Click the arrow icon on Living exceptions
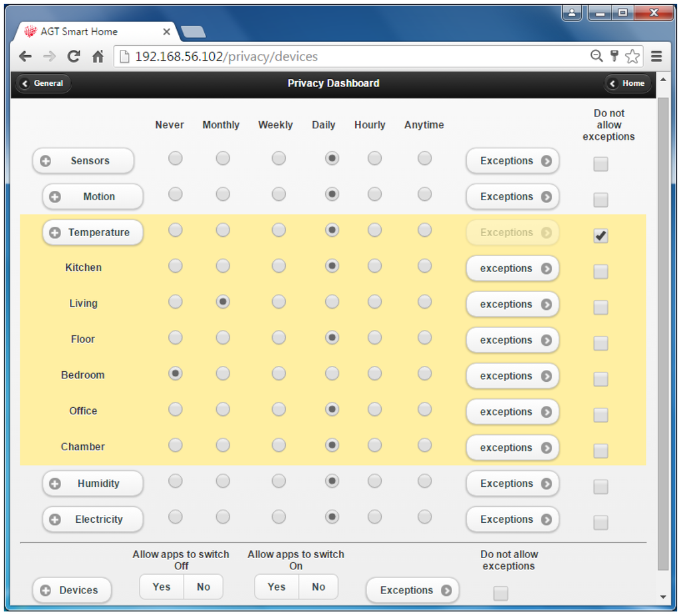The width and height of the screenshot is (681, 616). (547, 305)
